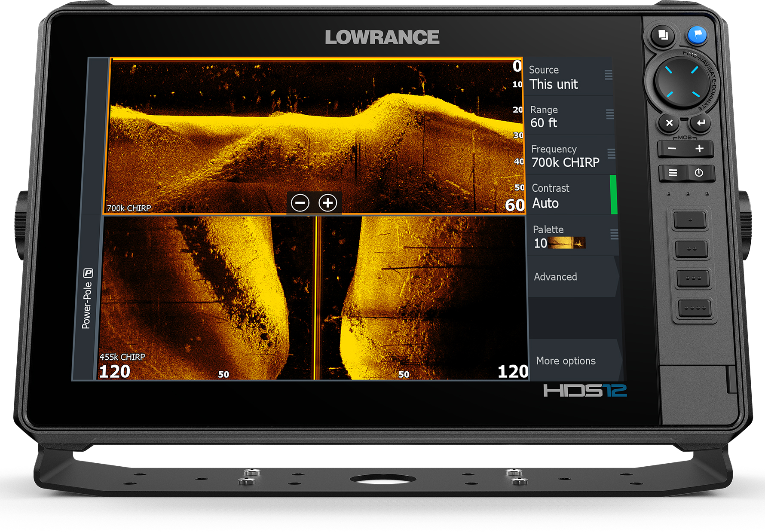Open the Power-Pole sidebar control

pyautogui.click(x=87, y=299)
